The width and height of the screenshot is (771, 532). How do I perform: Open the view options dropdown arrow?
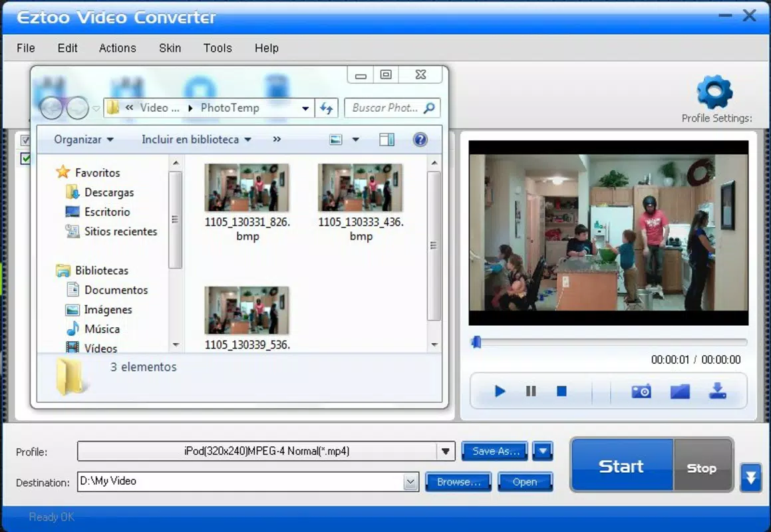click(x=355, y=140)
